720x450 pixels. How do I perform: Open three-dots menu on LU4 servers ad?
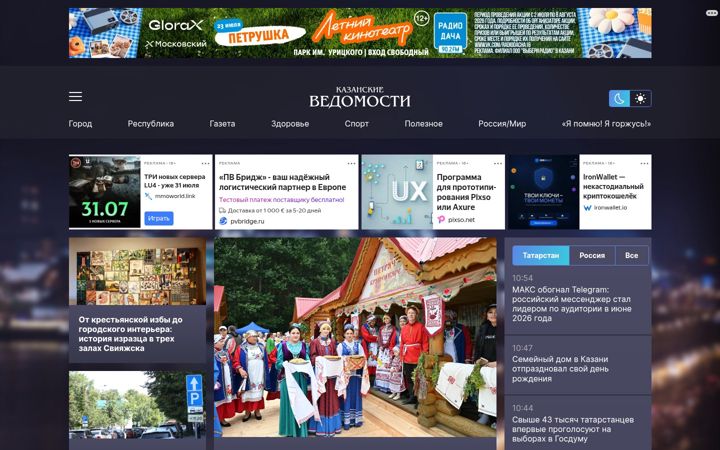tap(205, 163)
